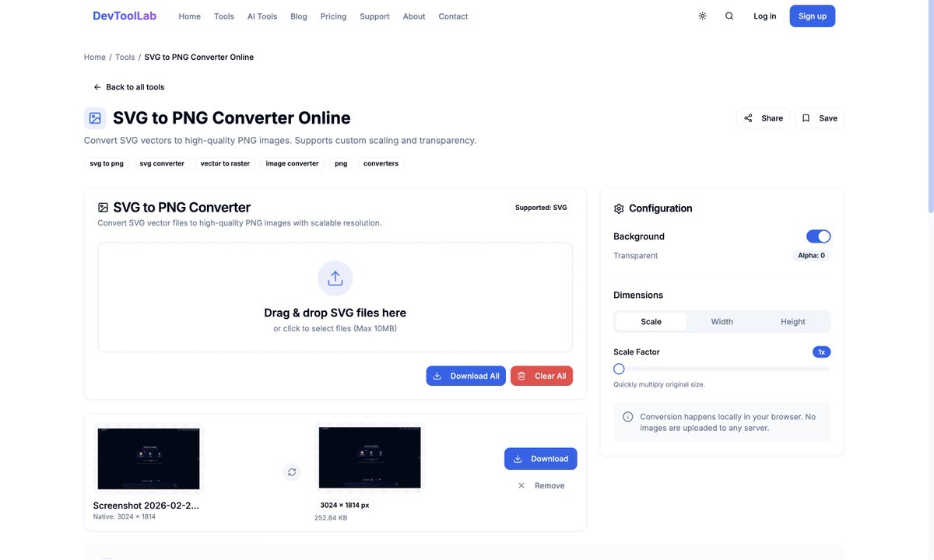Screen dimensions: 934x560
Task: Go back to all tools
Action: point(128,87)
